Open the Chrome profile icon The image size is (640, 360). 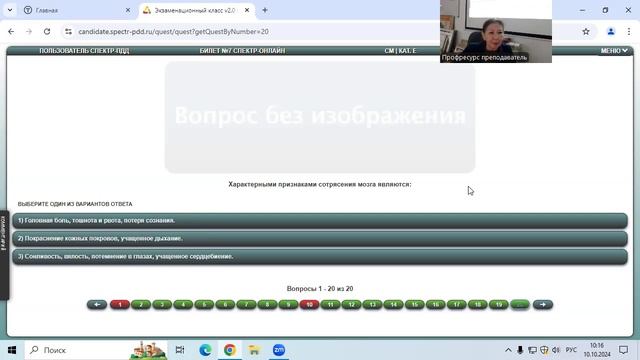[x=611, y=31]
